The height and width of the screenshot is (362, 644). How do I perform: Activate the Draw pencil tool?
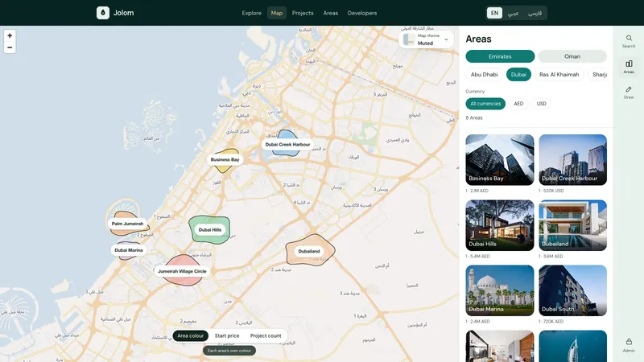tap(629, 93)
